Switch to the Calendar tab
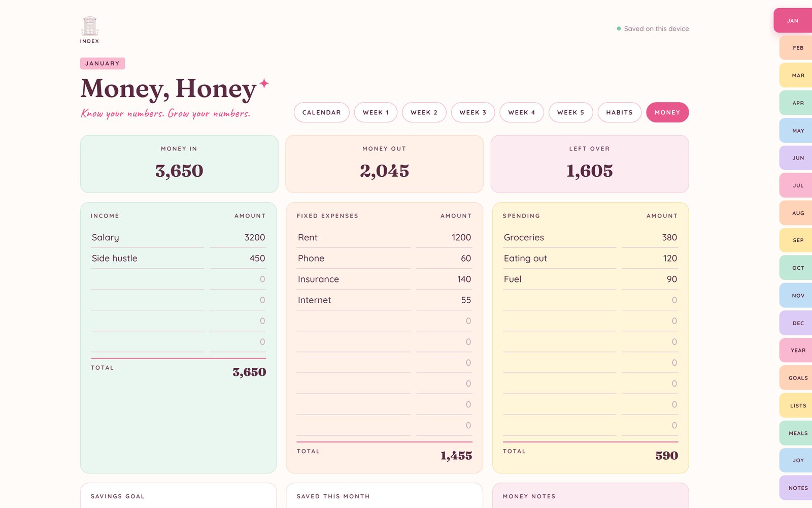 322,112
